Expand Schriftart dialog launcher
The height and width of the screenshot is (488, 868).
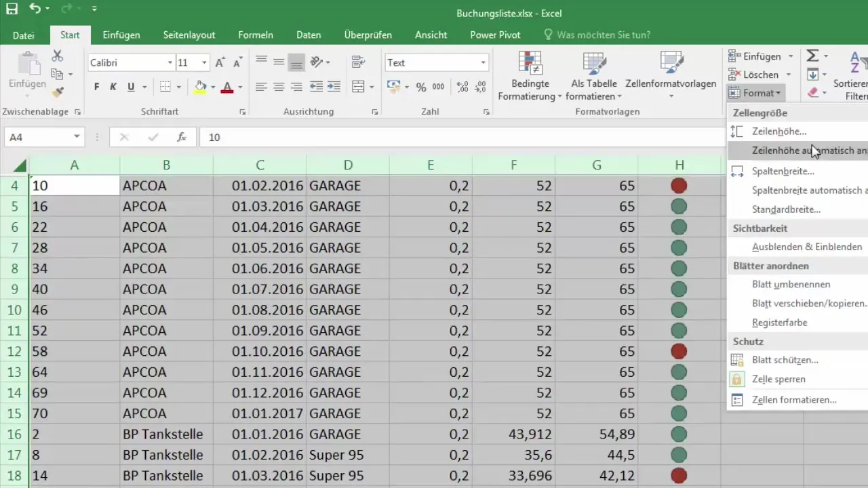[242, 112]
